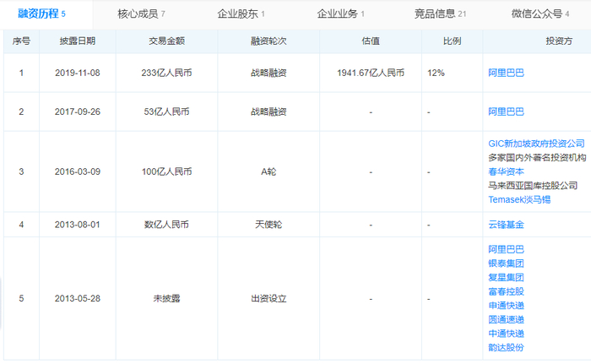Viewport: 591px width, 364px height.
Task: Select the 企业业务 tab
Action: coord(340,14)
